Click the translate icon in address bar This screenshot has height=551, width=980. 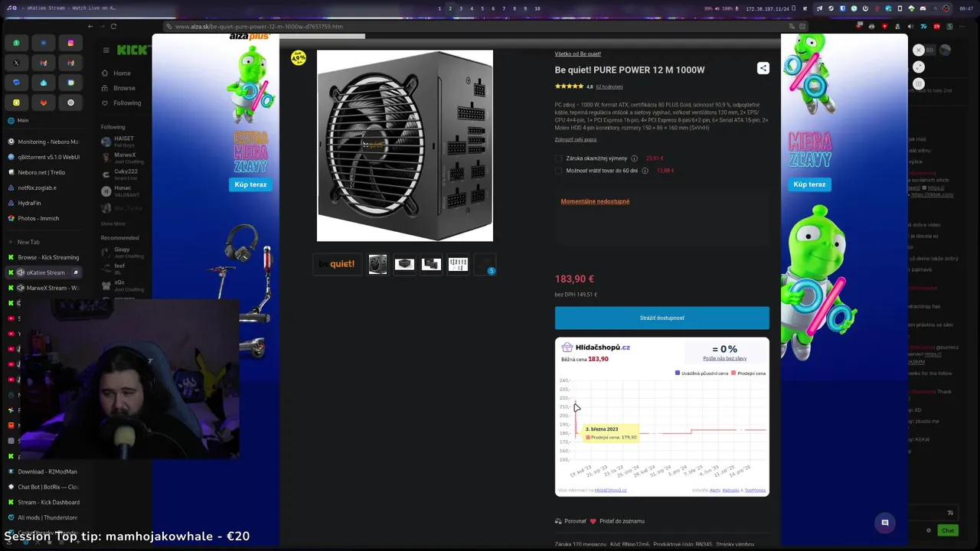coord(792,26)
